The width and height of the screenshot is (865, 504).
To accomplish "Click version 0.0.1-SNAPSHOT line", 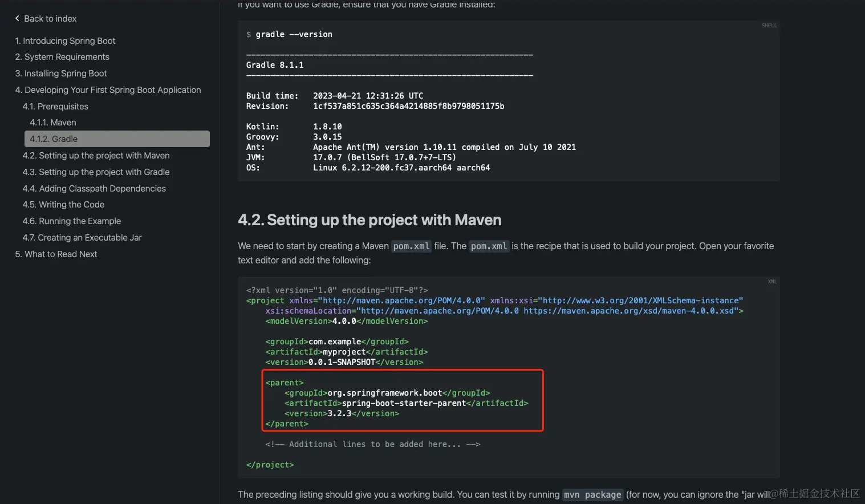I will [x=344, y=362].
